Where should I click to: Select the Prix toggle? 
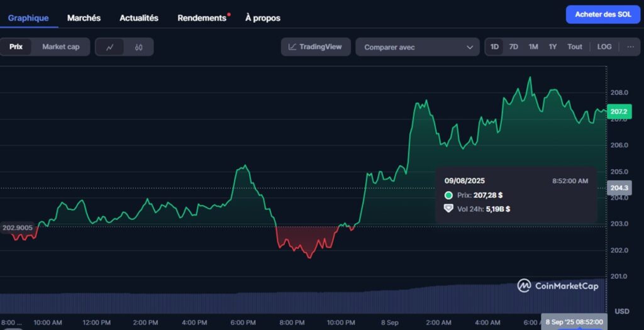click(16, 47)
